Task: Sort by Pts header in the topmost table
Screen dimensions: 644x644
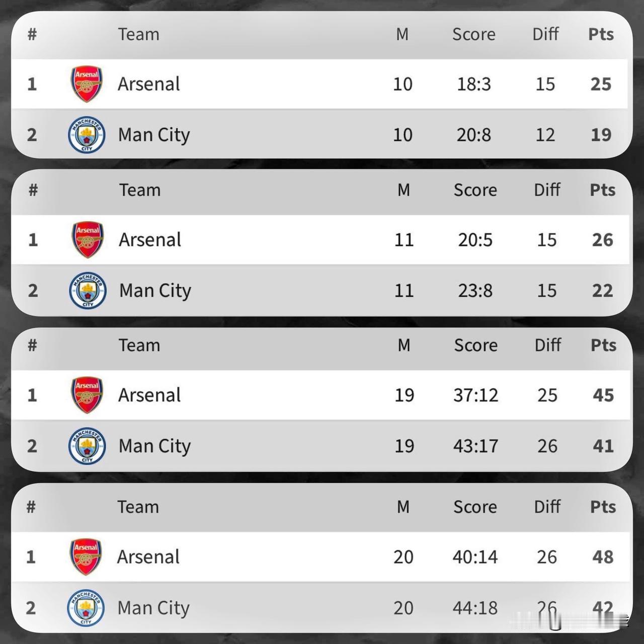Action: click(x=601, y=34)
